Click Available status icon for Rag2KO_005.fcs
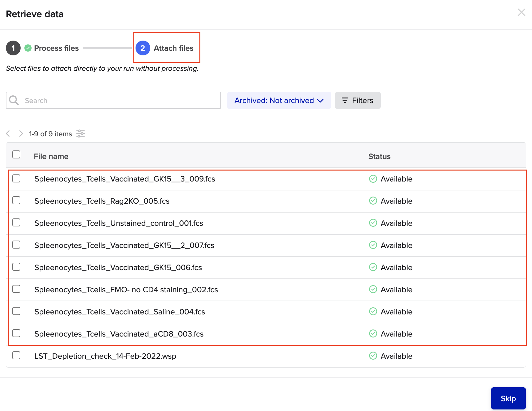Viewport: 532px width, 411px height. pyautogui.click(x=373, y=201)
